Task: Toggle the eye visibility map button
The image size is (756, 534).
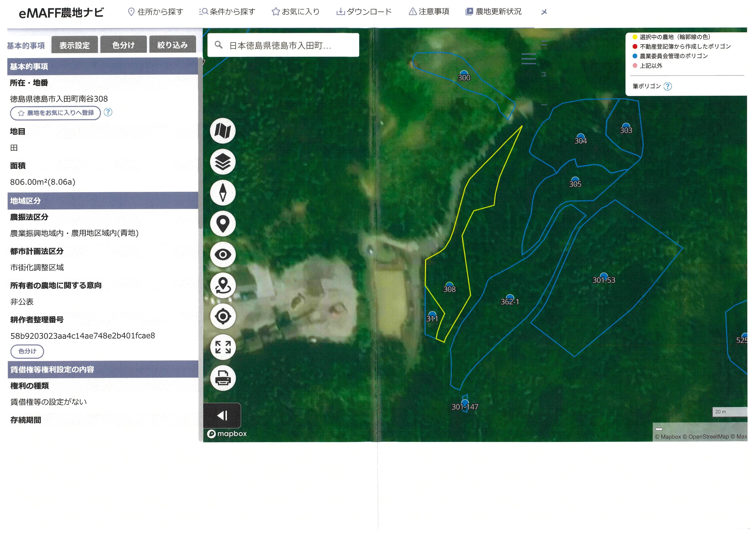Action: click(223, 255)
